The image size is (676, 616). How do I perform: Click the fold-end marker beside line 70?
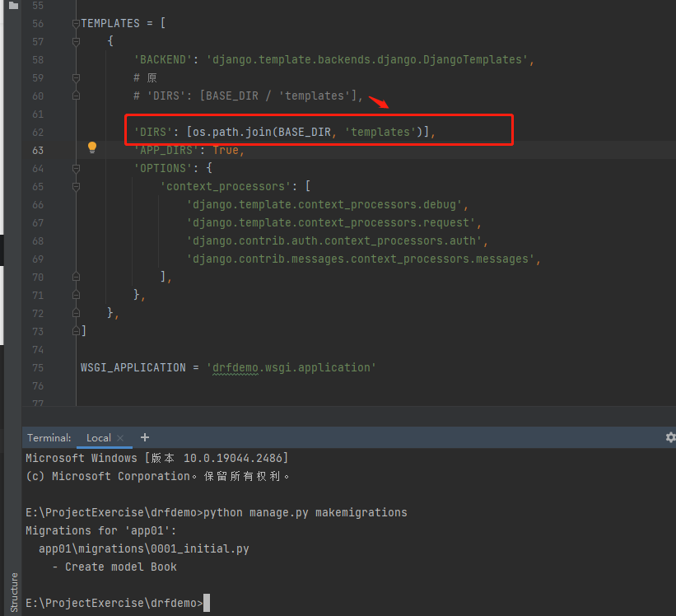pos(75,277)
